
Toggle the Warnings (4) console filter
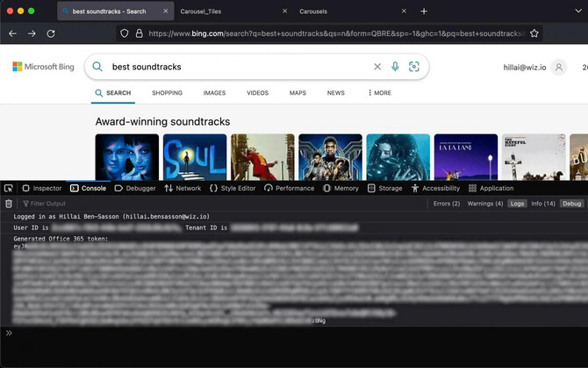[485, 204]
